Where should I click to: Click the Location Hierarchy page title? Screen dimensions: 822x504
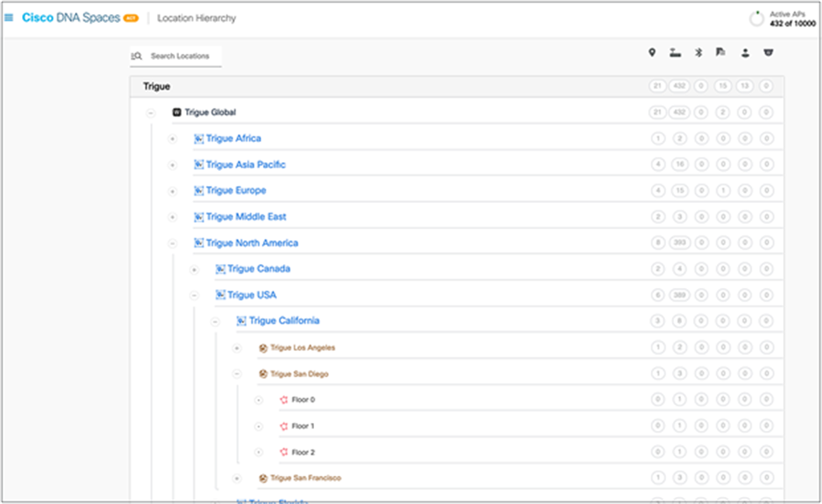point(197,18)
